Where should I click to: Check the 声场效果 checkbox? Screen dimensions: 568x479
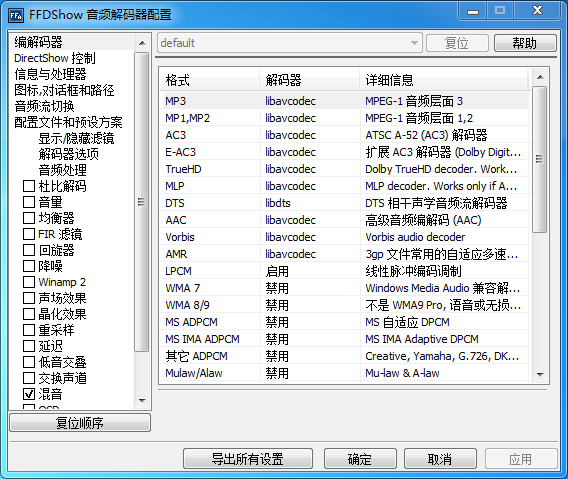click(x=29, y=298)
